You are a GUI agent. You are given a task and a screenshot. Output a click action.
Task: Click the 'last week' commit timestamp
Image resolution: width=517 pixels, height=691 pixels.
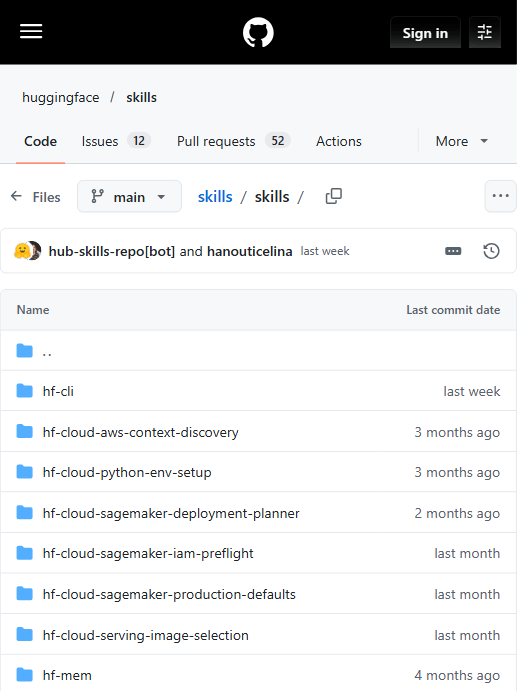point(325,251)
